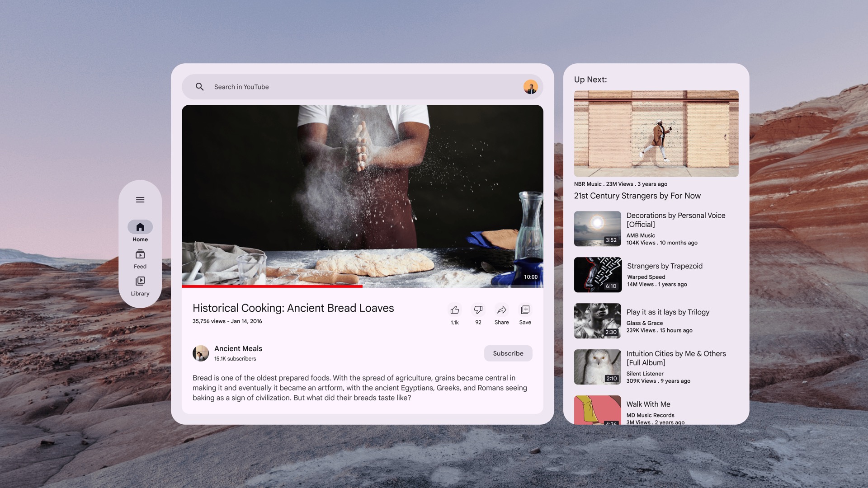868x488 pixels.
Task: Click the magnifier search icon
Action: point(199,87)
